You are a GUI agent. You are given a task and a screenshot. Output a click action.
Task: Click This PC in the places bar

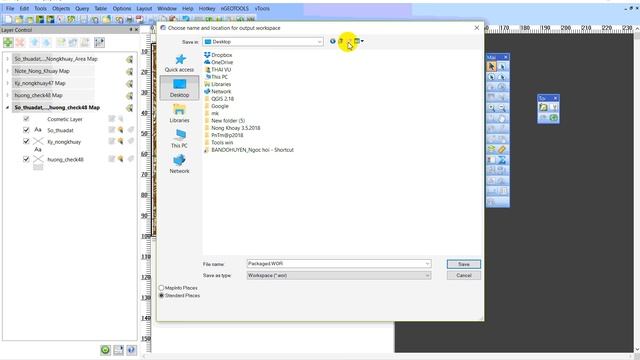[179, 139]
